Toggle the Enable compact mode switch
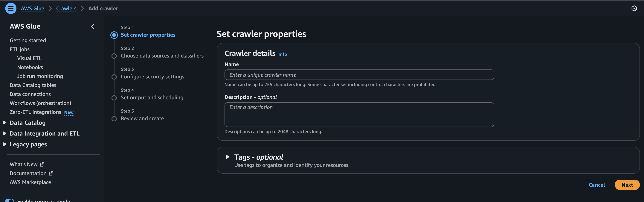Image resolution: width=644 pixels, height=202 pixels. pos(10,200)
